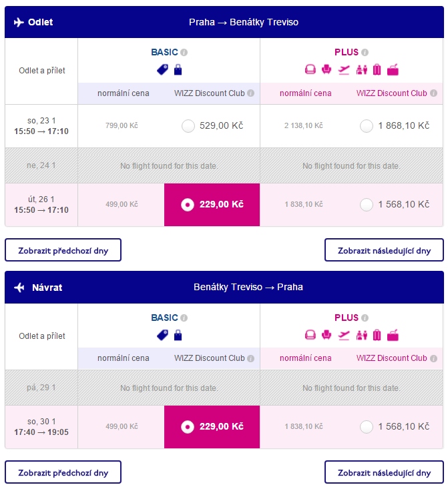Click info icon next to PLUS in Odlet table
This screenshot has height=489, width=448.
[365, 53]
